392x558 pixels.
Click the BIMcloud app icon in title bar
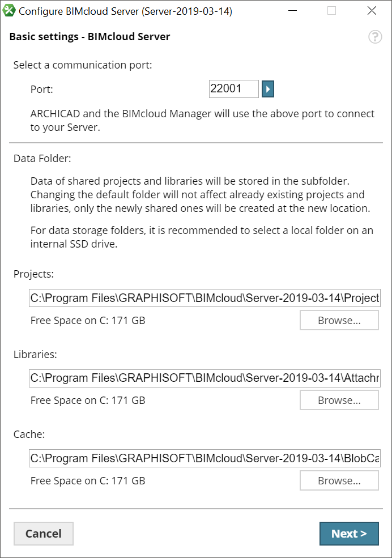[9, 11]
